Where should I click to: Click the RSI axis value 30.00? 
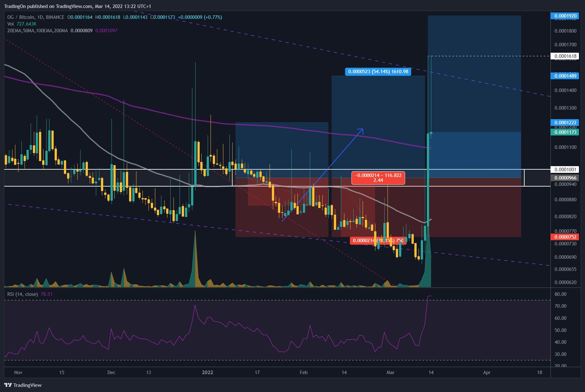point(560,354)
